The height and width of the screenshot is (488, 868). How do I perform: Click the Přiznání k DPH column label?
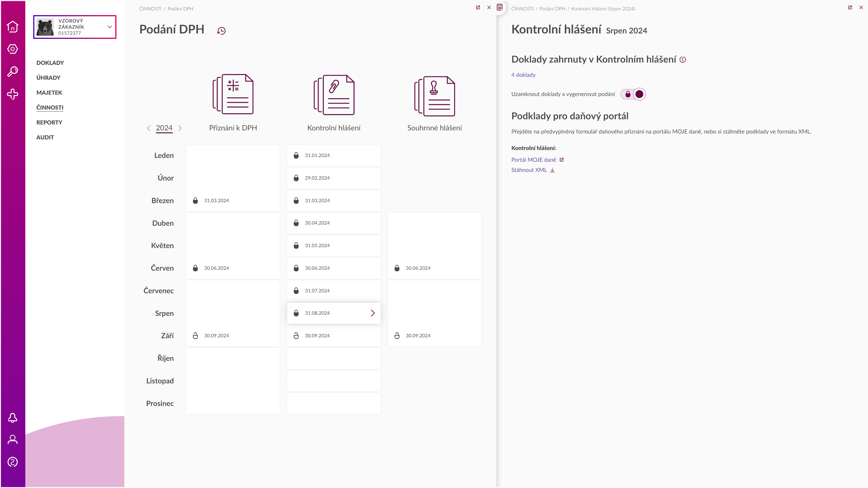coord(233,128)
